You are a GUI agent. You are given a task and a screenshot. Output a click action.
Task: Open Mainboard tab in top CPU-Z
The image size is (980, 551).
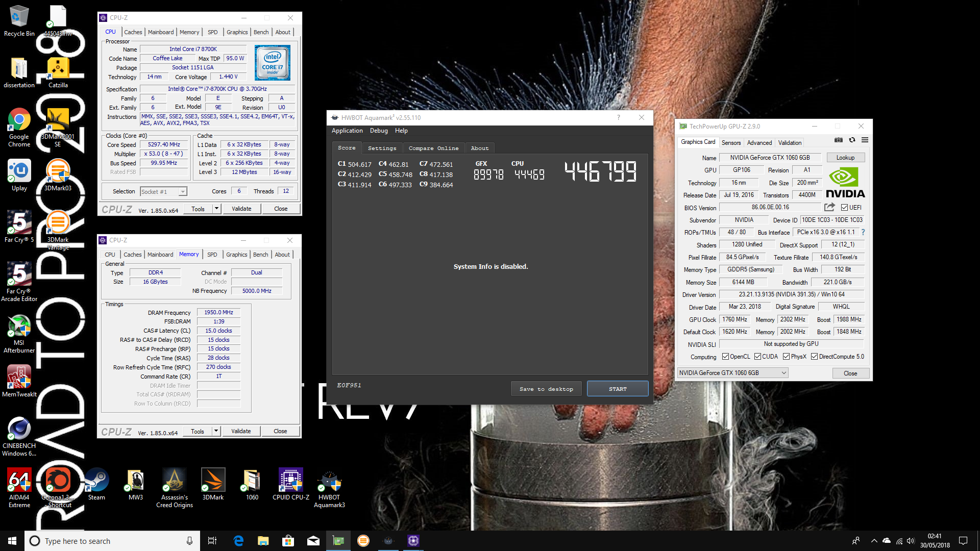click(161, 32)
